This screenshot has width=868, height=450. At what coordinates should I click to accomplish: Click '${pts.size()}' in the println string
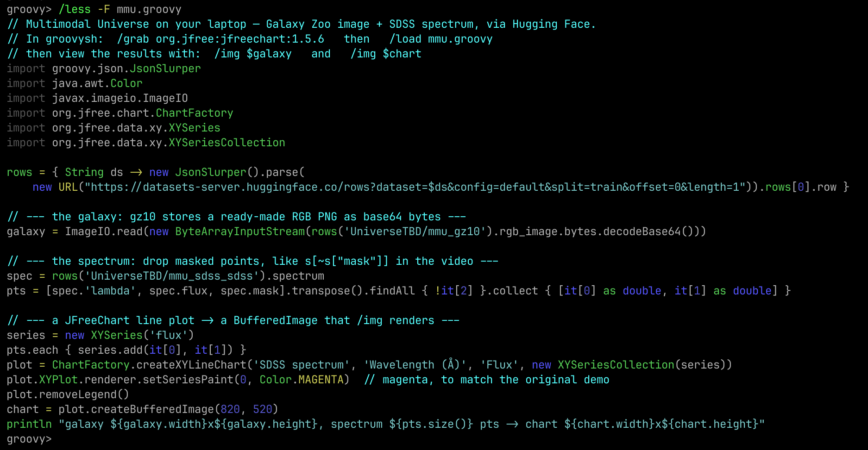(x=431, y=424)
